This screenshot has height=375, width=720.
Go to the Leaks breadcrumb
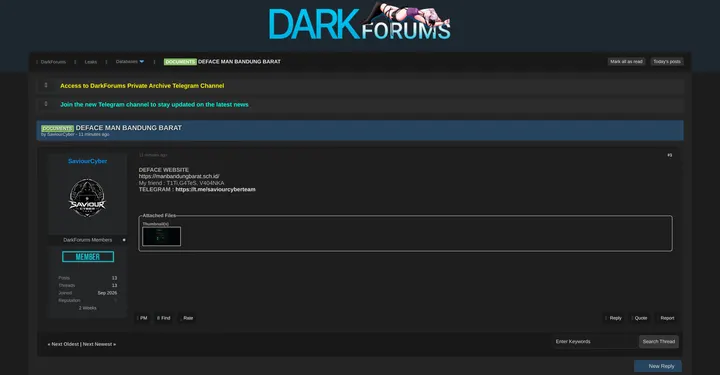[x=90, y=62]
